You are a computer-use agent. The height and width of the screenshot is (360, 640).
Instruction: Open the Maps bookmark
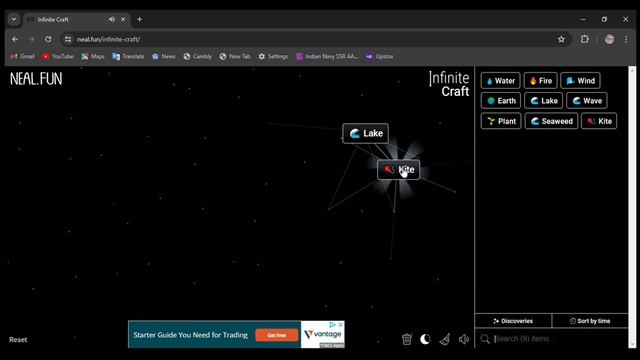93,56
